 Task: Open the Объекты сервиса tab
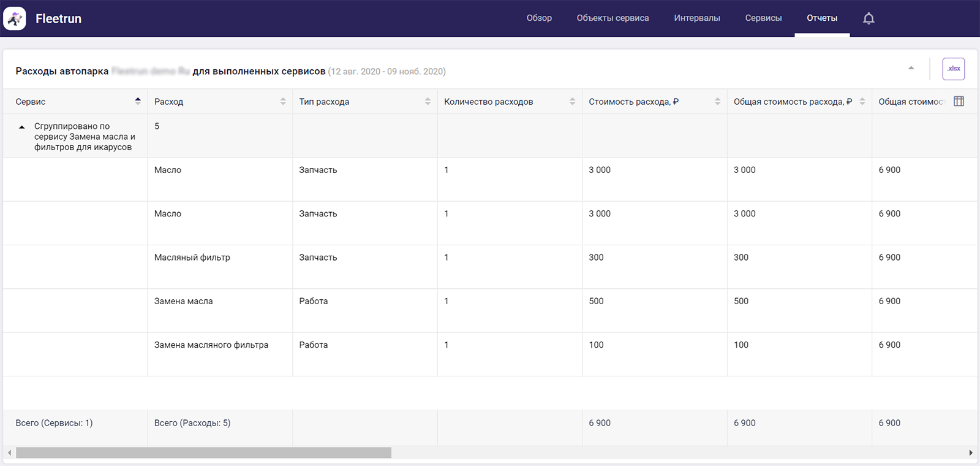tap(612, 18)
